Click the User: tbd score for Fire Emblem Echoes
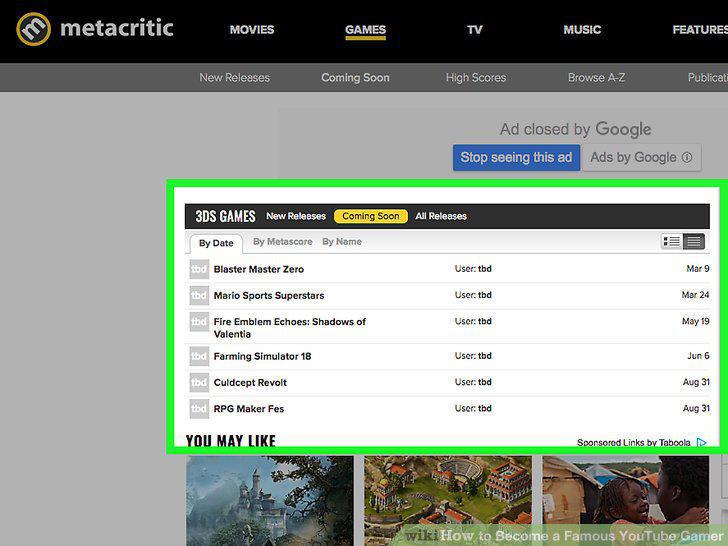 [x=473, y=321]
